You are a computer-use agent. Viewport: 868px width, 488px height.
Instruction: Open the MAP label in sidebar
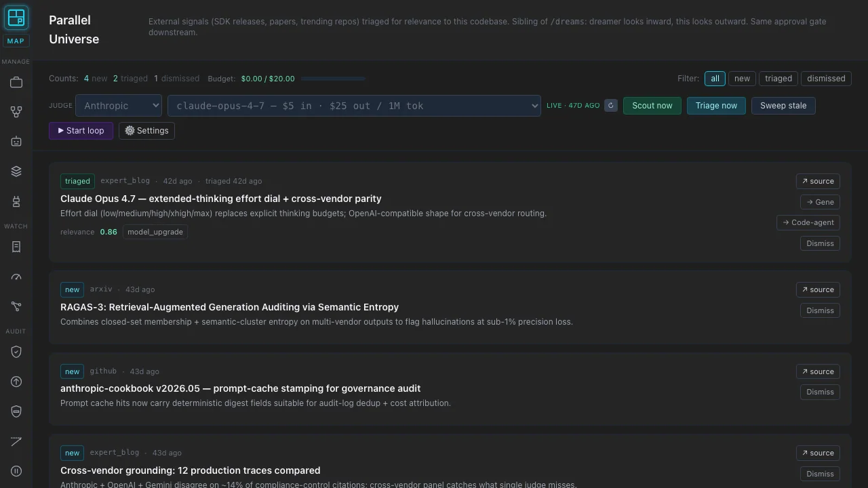[16, 41]
